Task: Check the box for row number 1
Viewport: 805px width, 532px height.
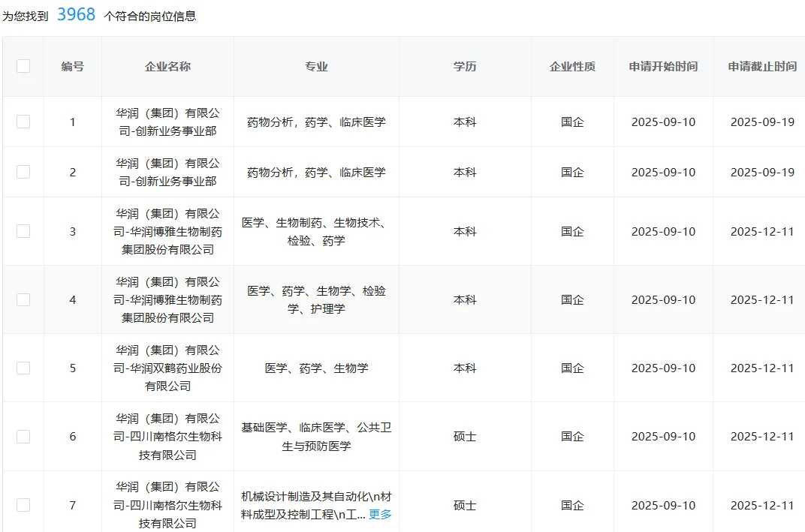Action: (23, 122)
